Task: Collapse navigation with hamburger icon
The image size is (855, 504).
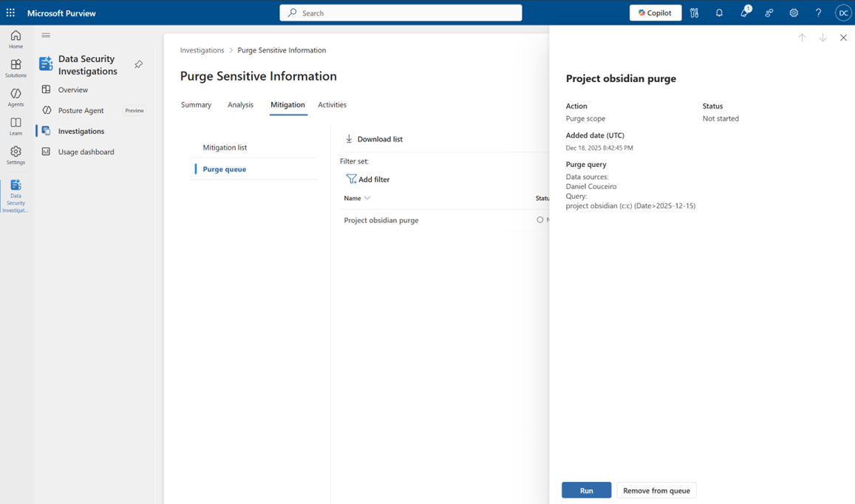Action: click(46, 35)
